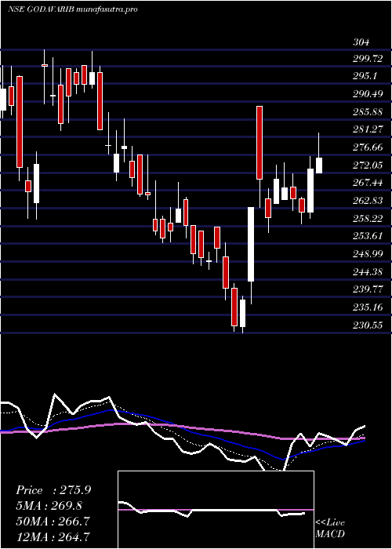Select the tallest white candlestick after the low
392x549 pixels.
pyautogui.click(x=251, y=244)
